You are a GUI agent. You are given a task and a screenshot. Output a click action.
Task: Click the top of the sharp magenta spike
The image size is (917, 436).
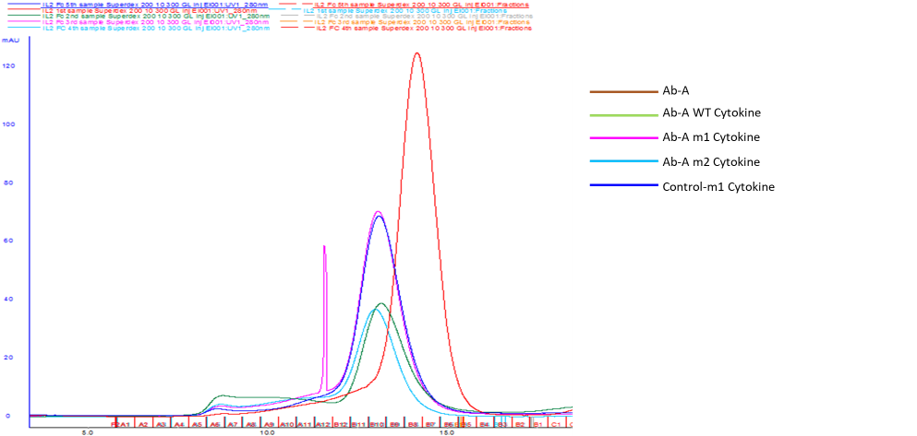click(x=324, y=246)
